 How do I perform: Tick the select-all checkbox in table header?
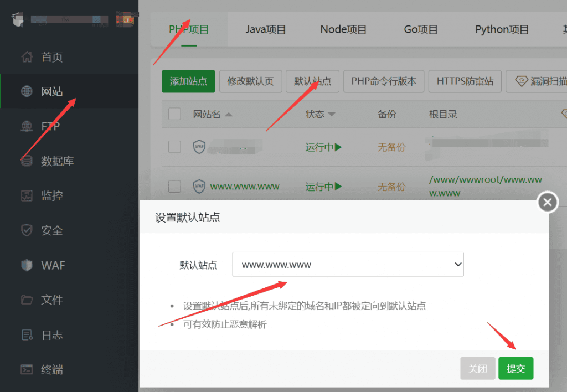click(174, 114)
